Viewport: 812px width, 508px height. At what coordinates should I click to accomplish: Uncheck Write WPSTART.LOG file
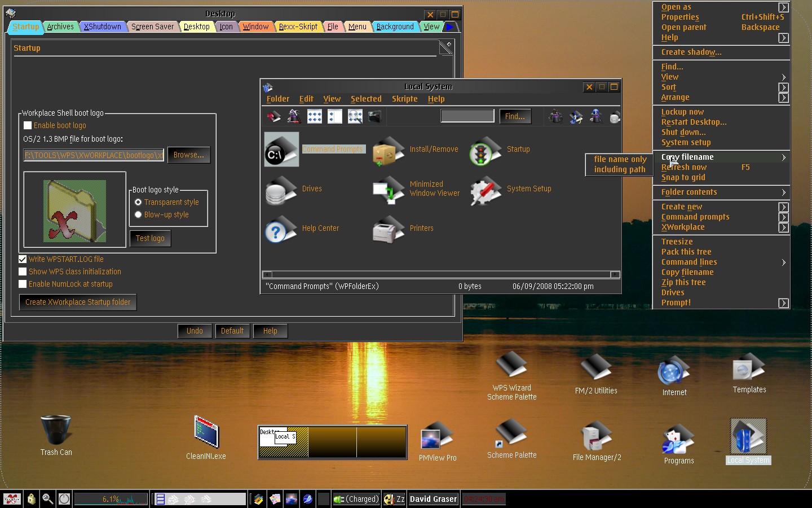click(x=23, y=259)
